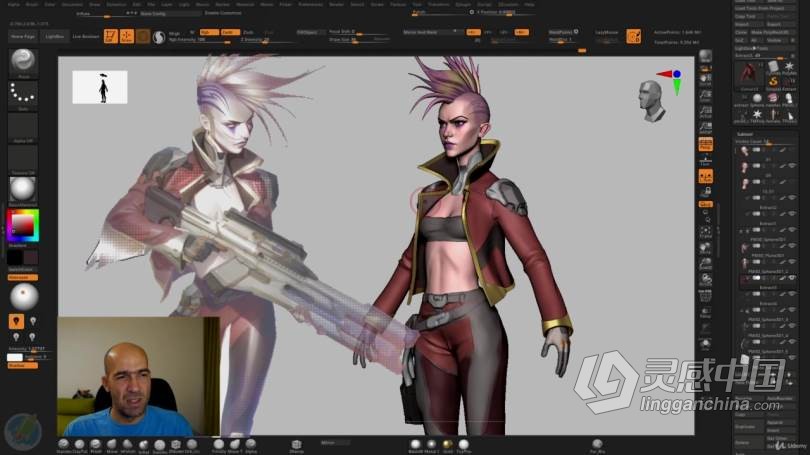Select the second brush on bottom shelf
Image resolution: width=810 pixels, height=455 pixels.
point(80,444)
